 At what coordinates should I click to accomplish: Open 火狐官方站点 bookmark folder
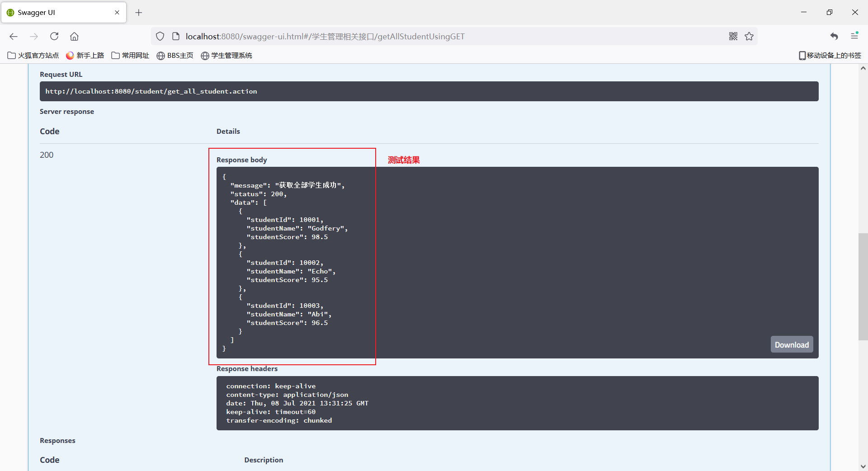(x=33, y=55)
